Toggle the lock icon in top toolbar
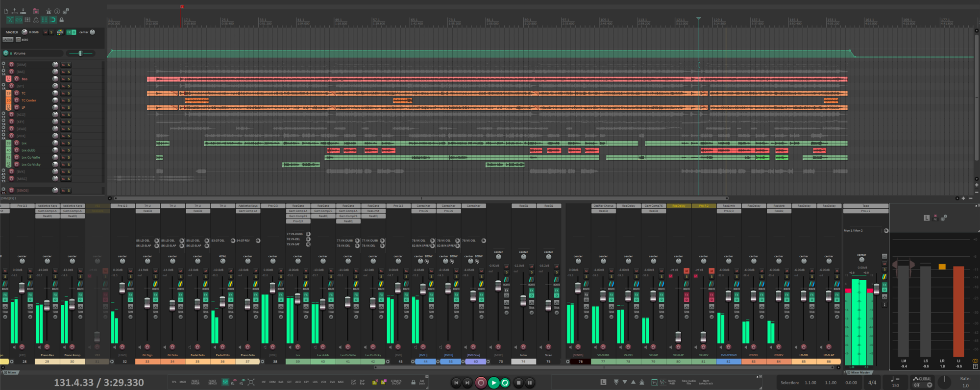Viewport: 980px width, 390px height. [61, 20]
